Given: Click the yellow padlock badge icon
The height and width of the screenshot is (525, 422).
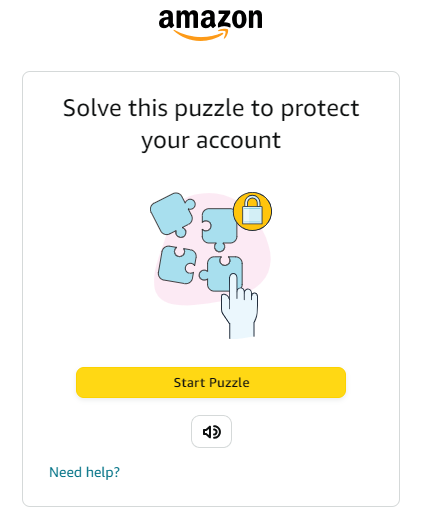Looking at the screenshot, I should 252,211.
